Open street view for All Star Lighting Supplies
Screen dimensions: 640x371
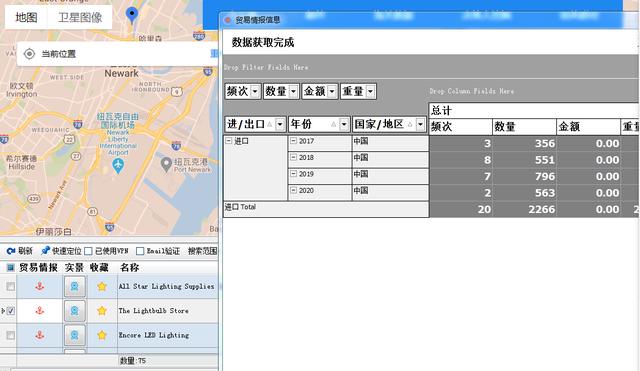tap(75, 287)
